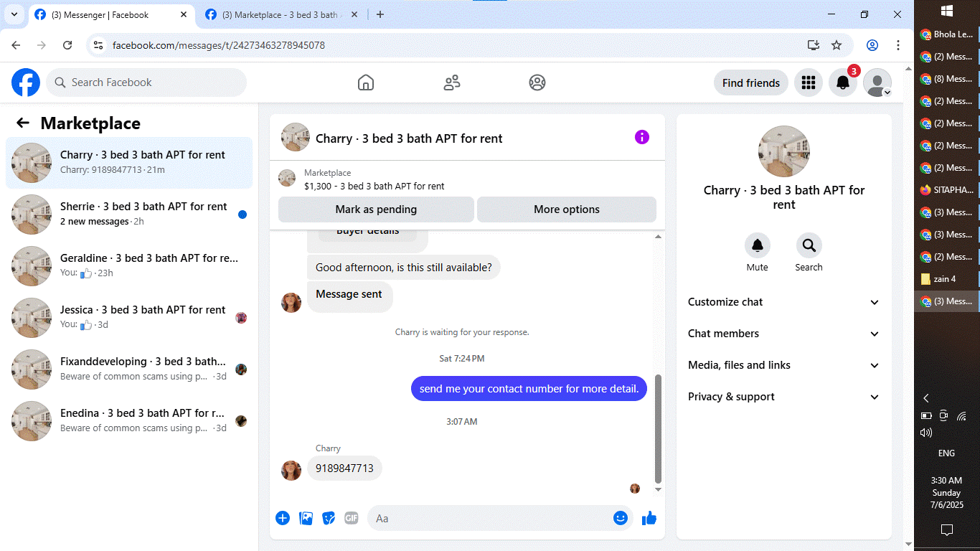Open a new browser tab
980x551 pixels.
380,14
